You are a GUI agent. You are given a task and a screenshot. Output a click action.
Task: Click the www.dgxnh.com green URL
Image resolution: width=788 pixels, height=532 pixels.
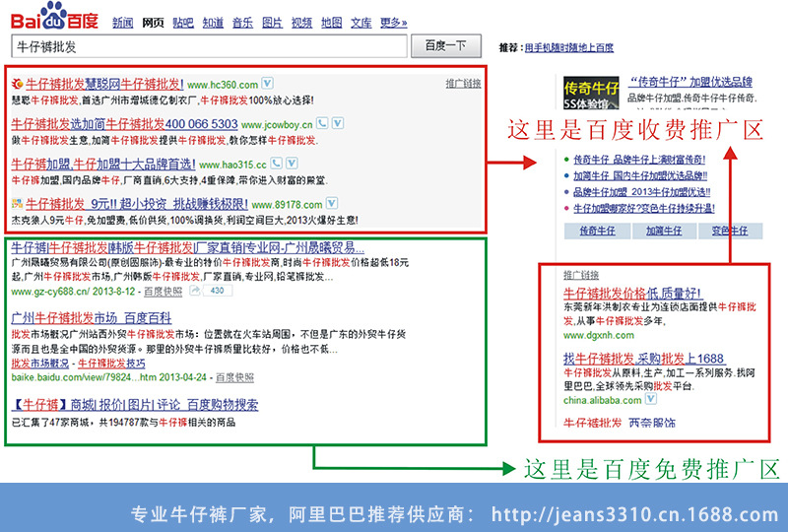tap(599, 335)
